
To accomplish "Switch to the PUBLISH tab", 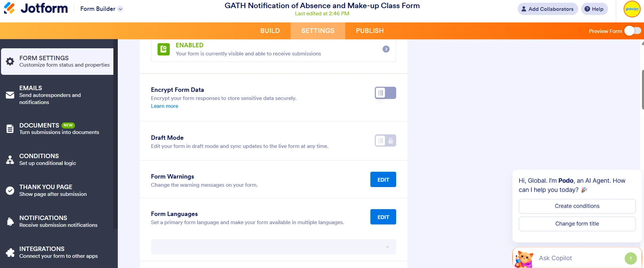I will (370, 31).
